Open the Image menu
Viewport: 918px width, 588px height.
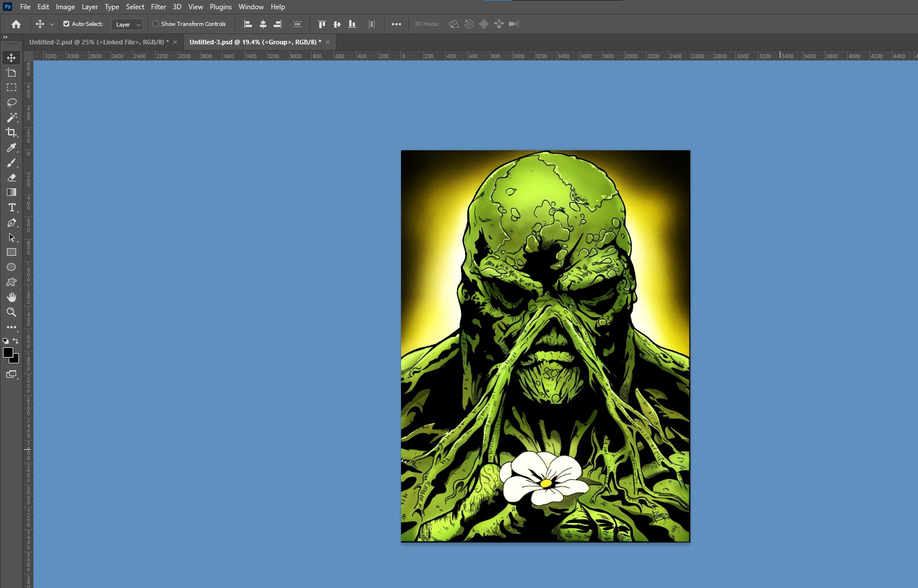[x=65, y=7]
